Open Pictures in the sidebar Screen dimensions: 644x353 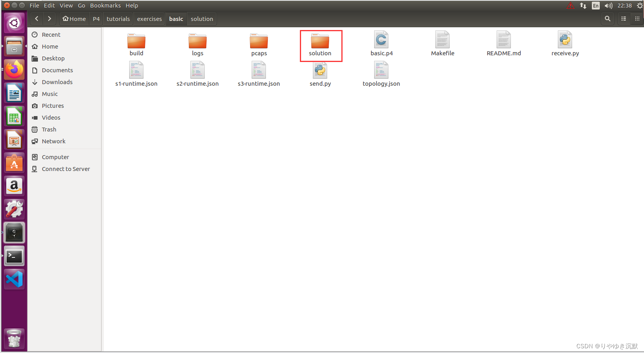64,106
